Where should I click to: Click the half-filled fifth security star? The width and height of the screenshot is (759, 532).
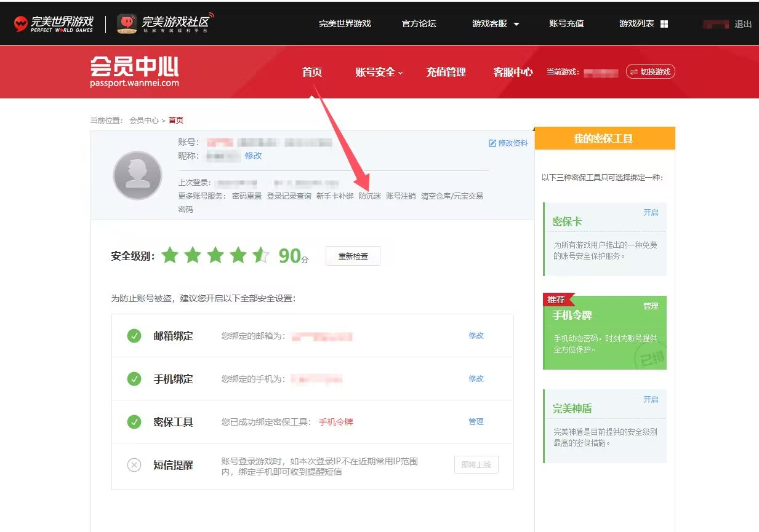[261, 255]
